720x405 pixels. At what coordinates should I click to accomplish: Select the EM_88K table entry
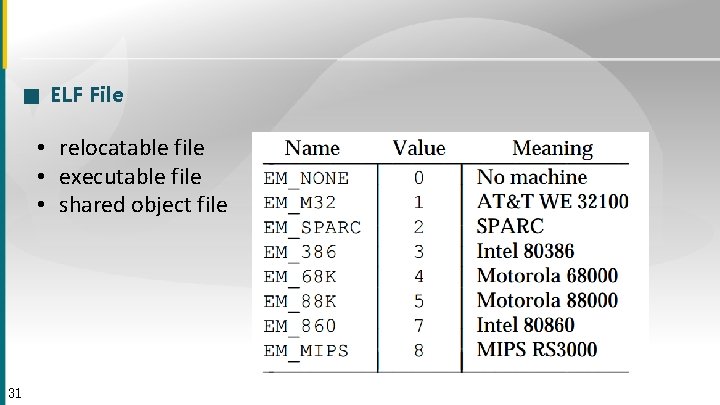300,302
